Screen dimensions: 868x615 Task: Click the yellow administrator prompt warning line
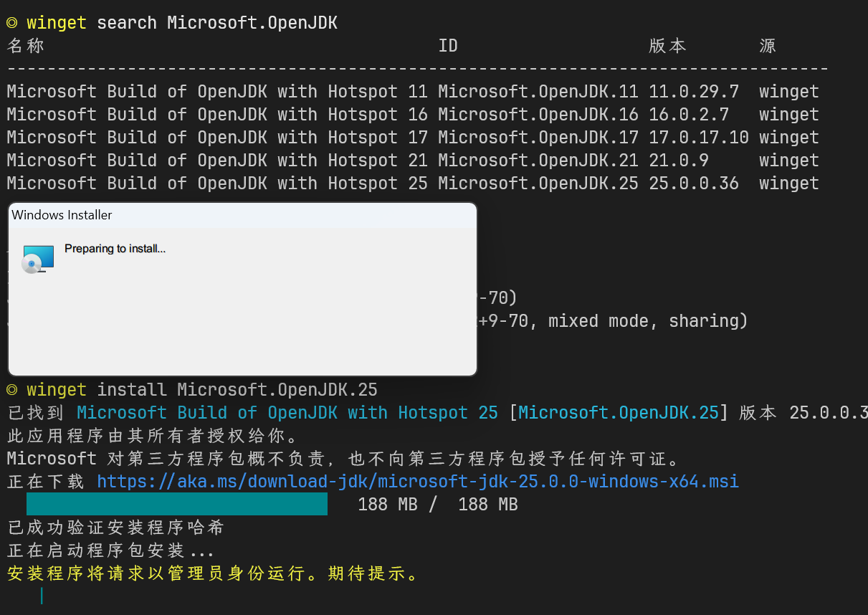212,573
